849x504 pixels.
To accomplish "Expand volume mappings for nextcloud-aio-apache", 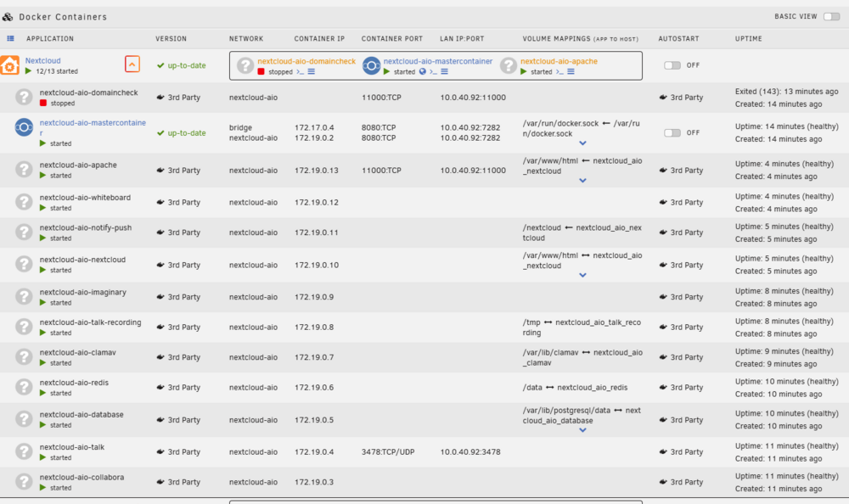I will coord(582,180).
